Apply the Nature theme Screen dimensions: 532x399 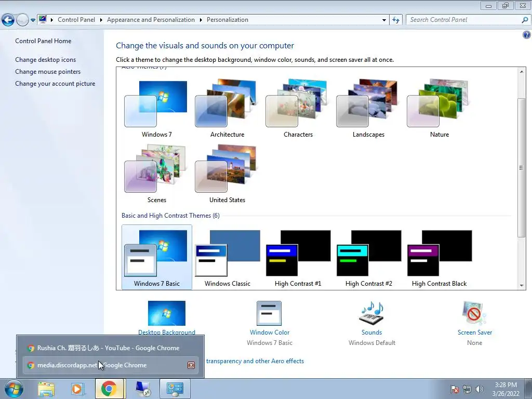(440, 108)
